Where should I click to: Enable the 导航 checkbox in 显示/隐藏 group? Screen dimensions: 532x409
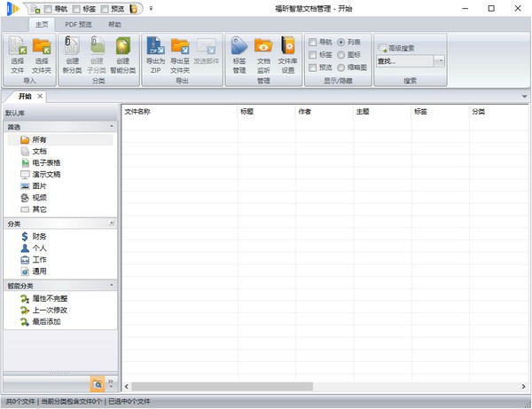313,42
